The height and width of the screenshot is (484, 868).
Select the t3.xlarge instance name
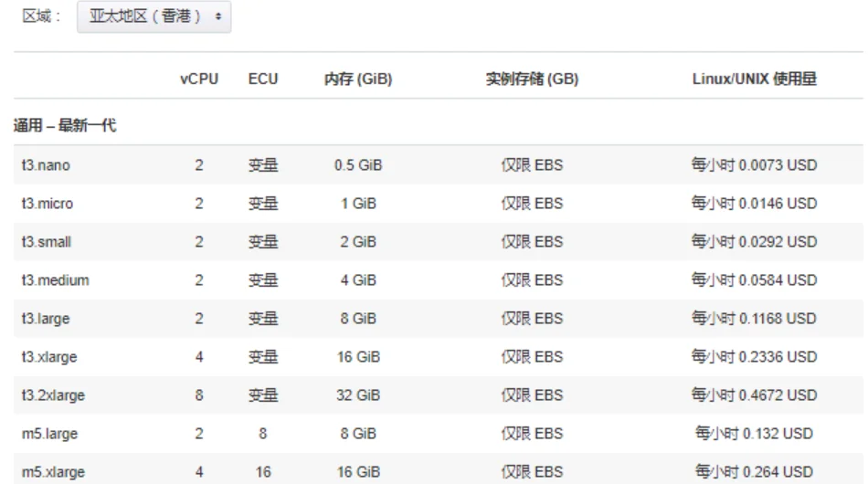click(x=48, y=357)
